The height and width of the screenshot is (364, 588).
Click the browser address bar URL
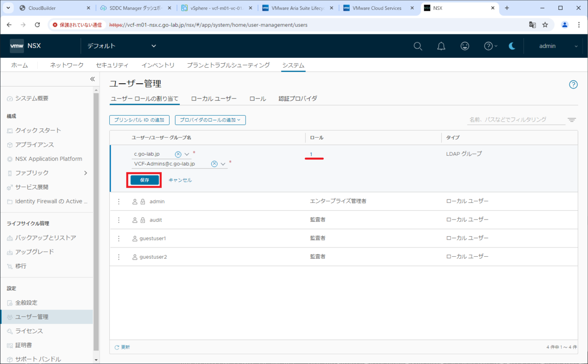tap(208, 24)
